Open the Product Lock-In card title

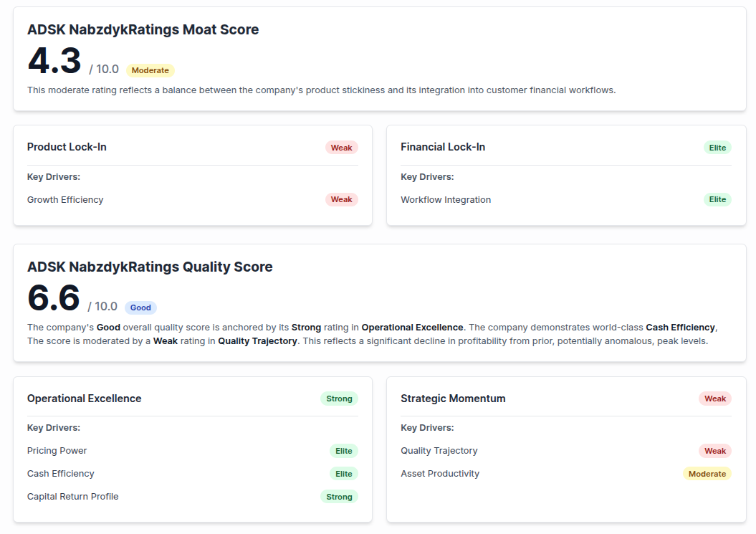point(67,147)
